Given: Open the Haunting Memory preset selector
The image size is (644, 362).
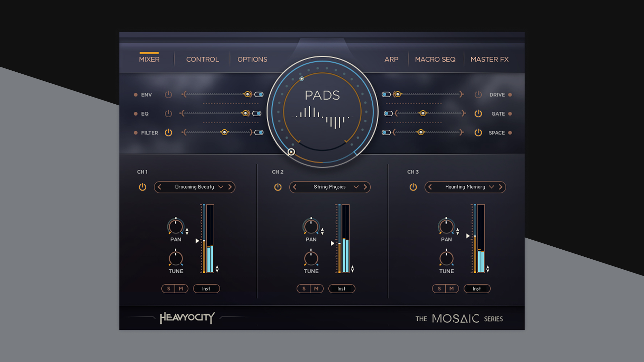Looking at the screenshot, I should tap(491, 187).
